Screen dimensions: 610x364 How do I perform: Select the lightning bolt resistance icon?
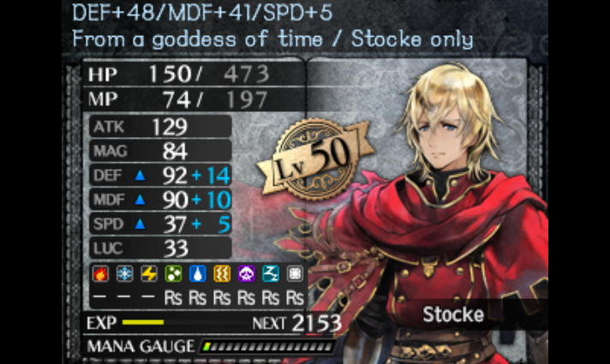click(x=149, y=274)
